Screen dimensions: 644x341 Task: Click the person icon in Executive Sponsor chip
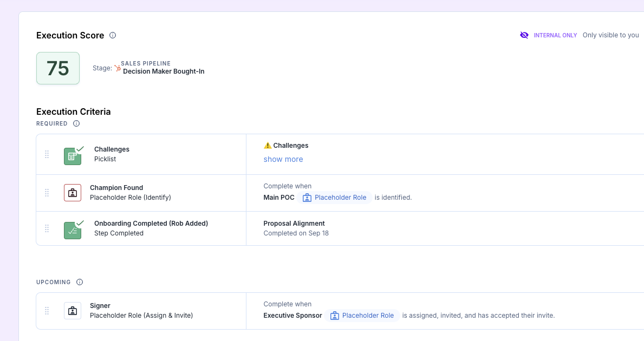[335, 316]
